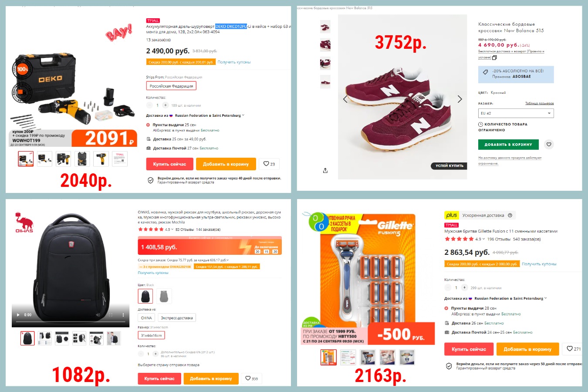The image size is (588, 392).
Task: Click the share icon below New Balance thumbnails
Action: [x=325, y=170]
